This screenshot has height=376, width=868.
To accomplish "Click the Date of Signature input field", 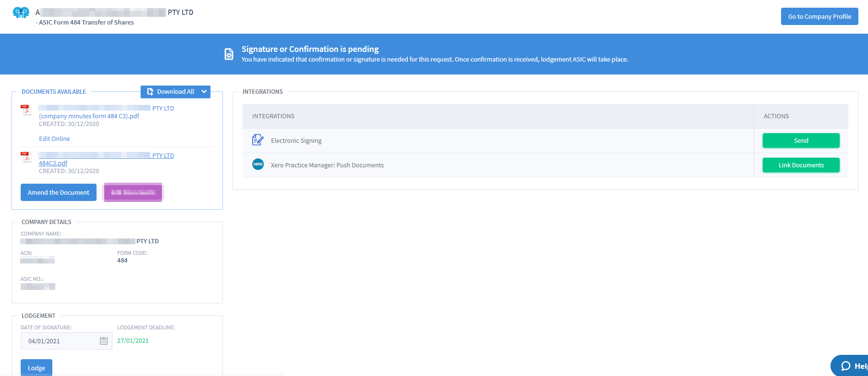I will pyautogui.click(x=60, y=341).
